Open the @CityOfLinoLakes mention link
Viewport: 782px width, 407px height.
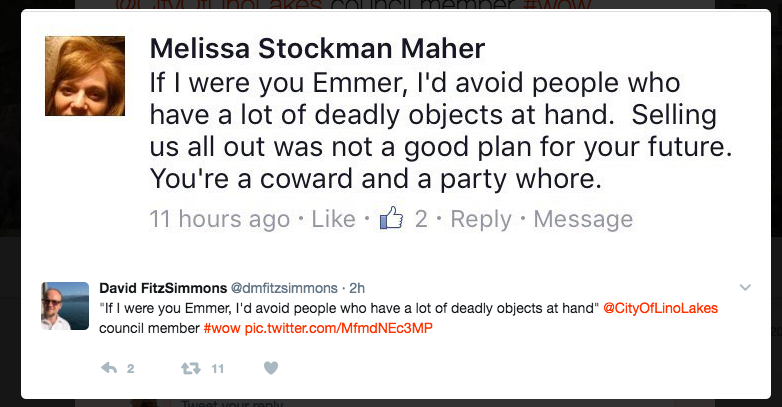660,307
